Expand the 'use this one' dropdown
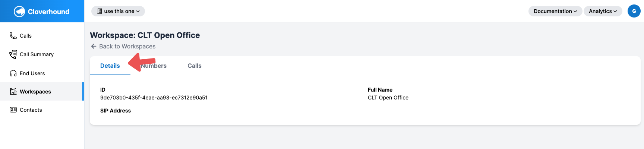This screenshot has height=149, width=644. [x=118, y=11]
